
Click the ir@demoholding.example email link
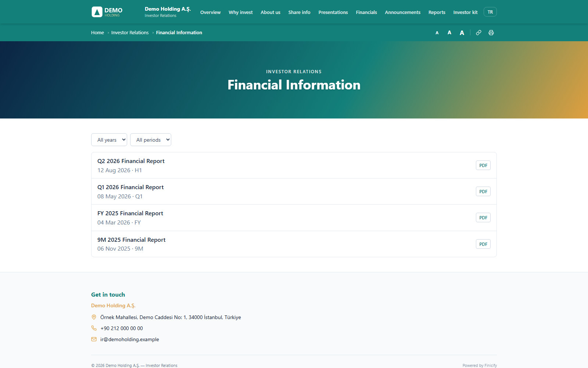tap(130, 339)
